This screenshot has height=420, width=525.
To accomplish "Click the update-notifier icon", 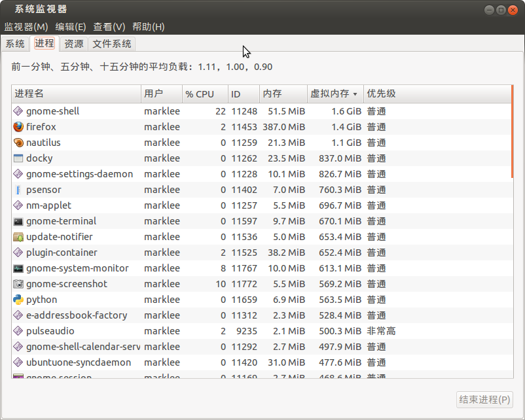I will [x=18, y=237].
